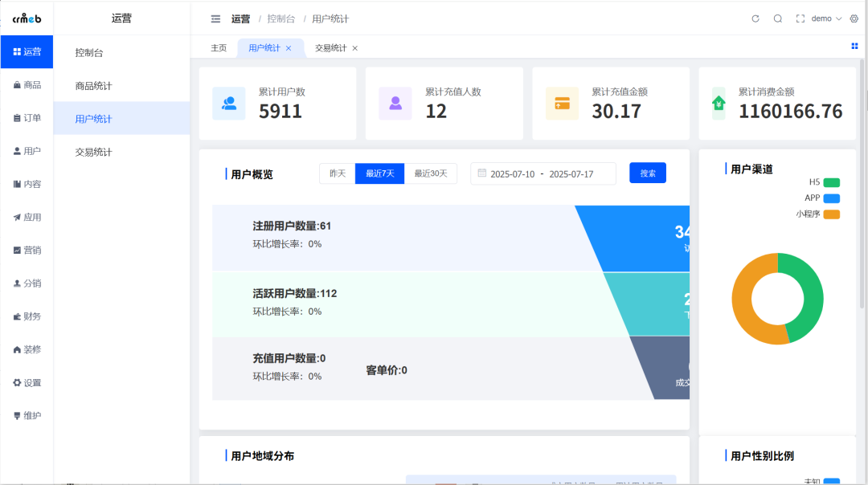Toggle the hamburger menu to collapse sidebar

coord(215,18)
